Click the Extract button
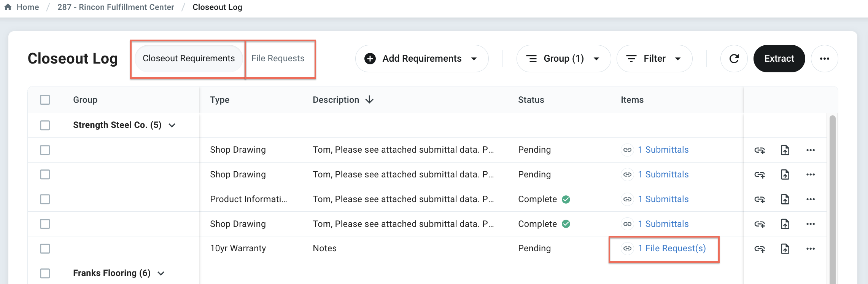 (x=779, y=59)
